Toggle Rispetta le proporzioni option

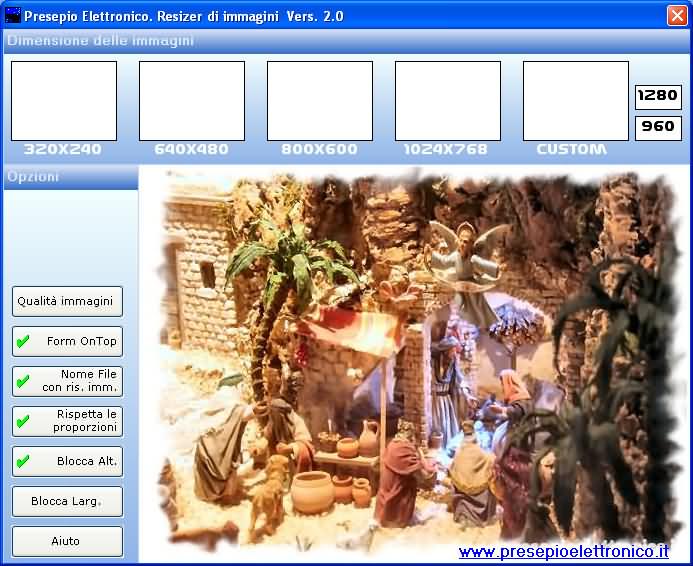click(x=68, y=421)
